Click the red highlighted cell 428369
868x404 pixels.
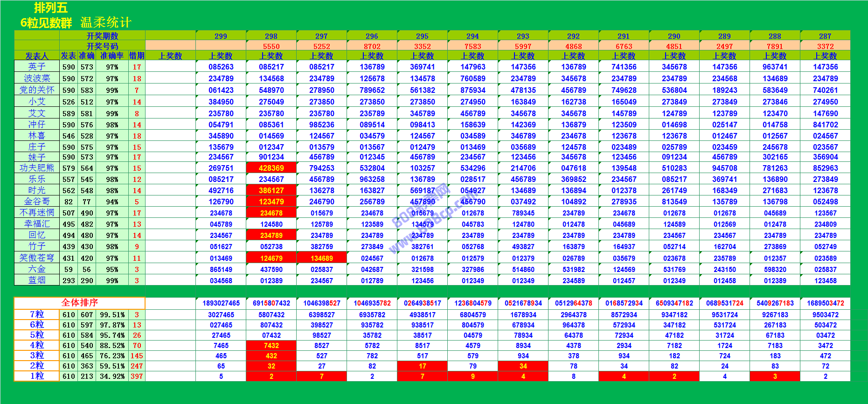[271, 168]
